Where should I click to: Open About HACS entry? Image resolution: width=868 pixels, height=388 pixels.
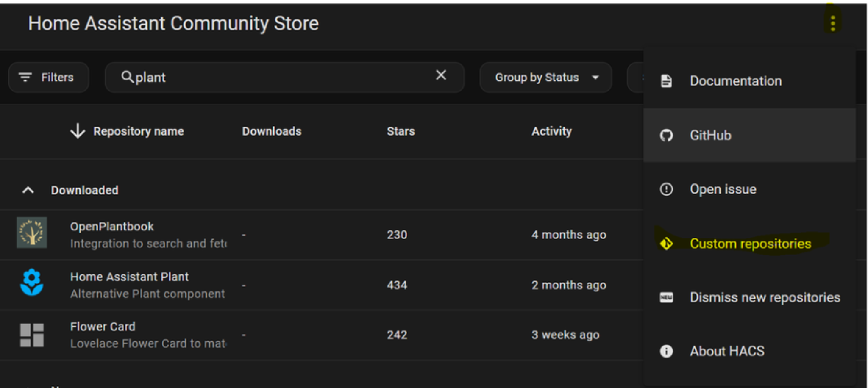pyautogui.click(x=727, y=351)
